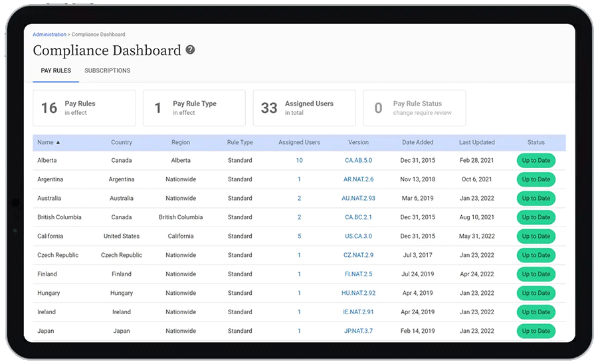The height and width of the screenshot is (364, 598).
Task: Open Hungary's assigned users count link
Action: click(299, 293)
